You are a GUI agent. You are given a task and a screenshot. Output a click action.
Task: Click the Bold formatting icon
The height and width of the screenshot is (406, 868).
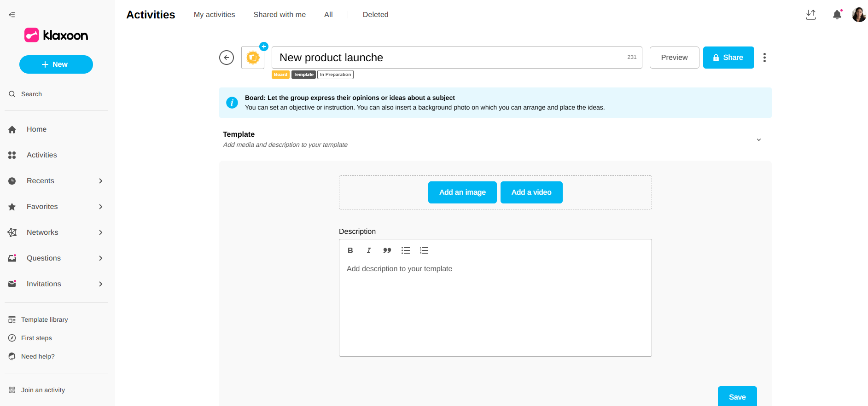coord(350,250)
